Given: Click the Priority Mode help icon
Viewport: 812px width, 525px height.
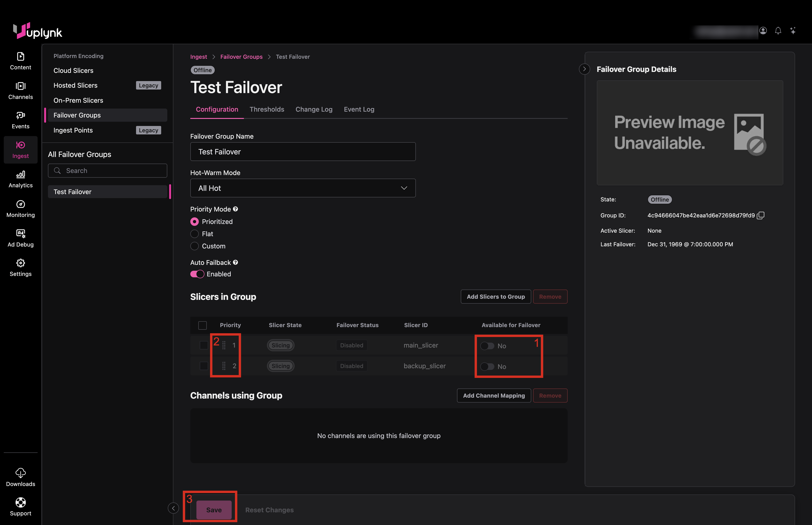Looking at the screenshot, I should coord(235,209).
